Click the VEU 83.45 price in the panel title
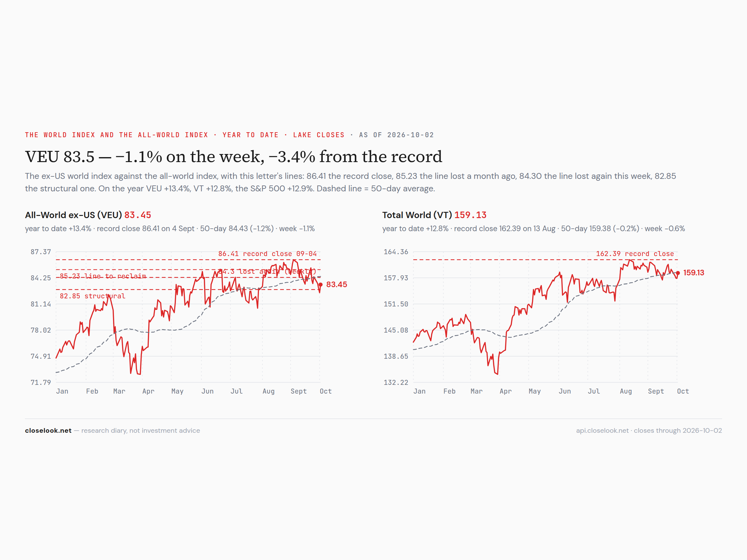Image resolution: width=747 pixels, height=560 pixels. point(138,215)
